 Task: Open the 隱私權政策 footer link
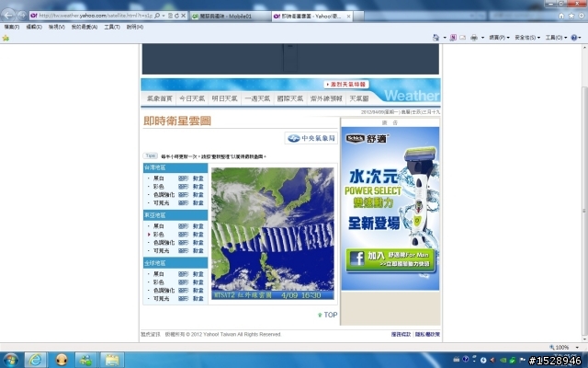click(x=427, y=334)
